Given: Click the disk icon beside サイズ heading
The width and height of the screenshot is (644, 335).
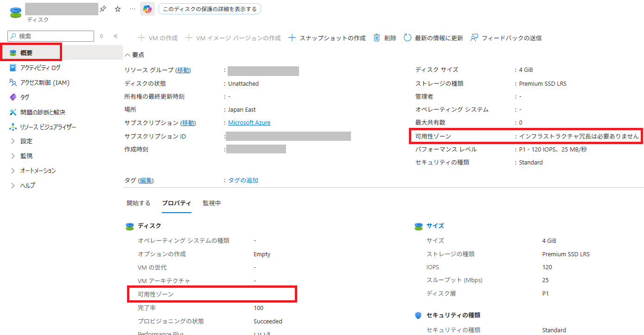Looking at the screenshot, I should pos(418,226).
